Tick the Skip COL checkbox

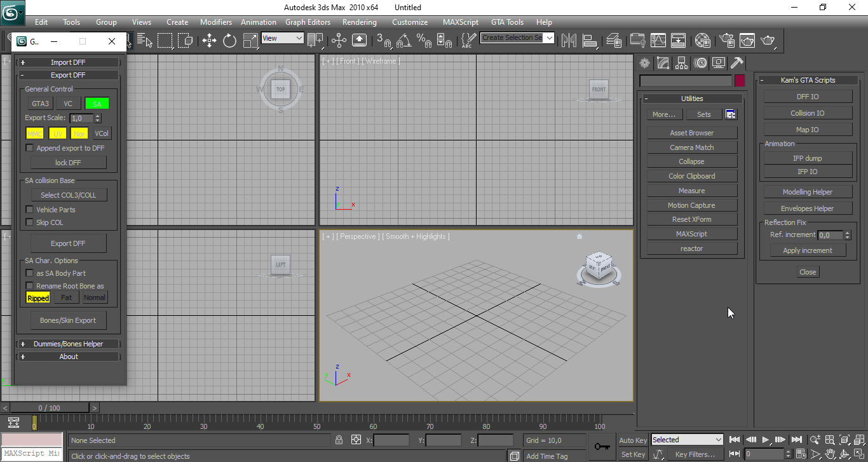click(x=29, y=222)
